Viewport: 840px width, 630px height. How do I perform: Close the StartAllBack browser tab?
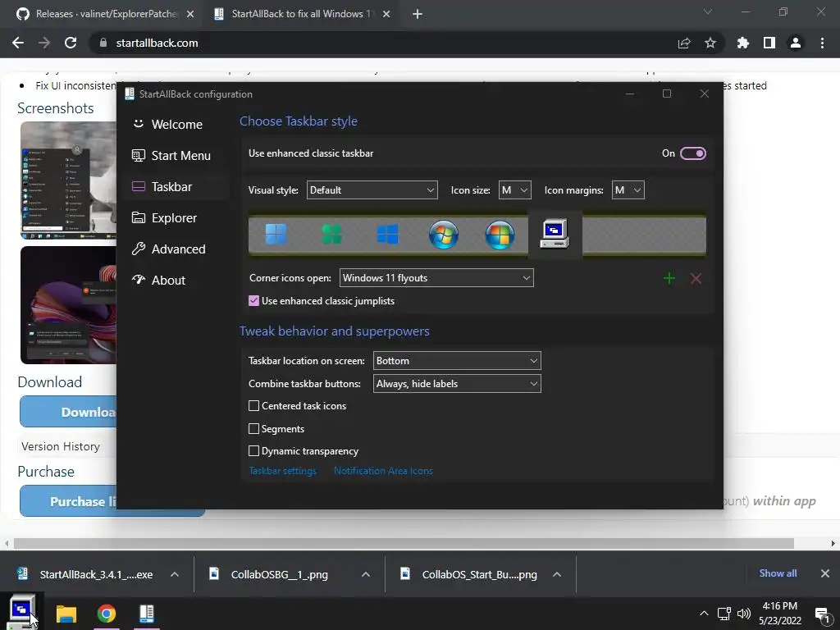386,14
